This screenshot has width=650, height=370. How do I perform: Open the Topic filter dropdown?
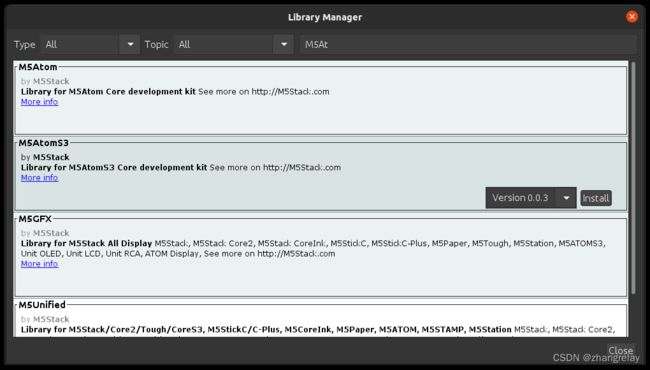click(x=233, y=44)
